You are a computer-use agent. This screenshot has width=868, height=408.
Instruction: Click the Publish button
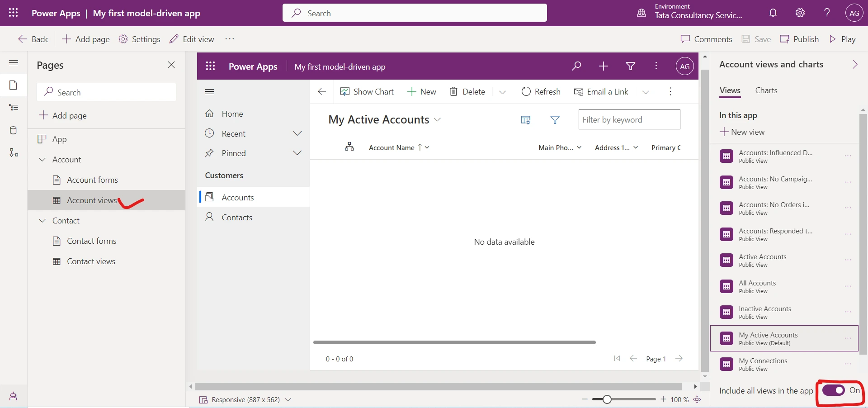click(x=799, y=39)
